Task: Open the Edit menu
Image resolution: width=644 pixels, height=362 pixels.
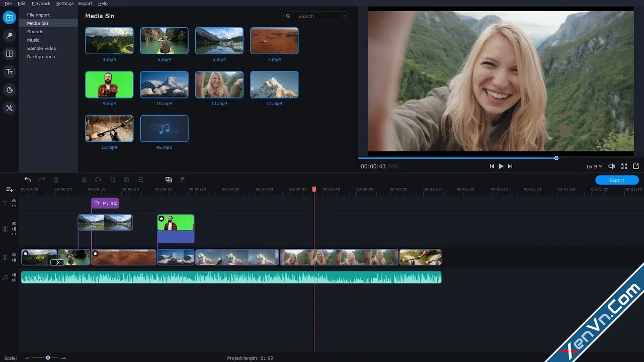Action: [x=22, y=4]
